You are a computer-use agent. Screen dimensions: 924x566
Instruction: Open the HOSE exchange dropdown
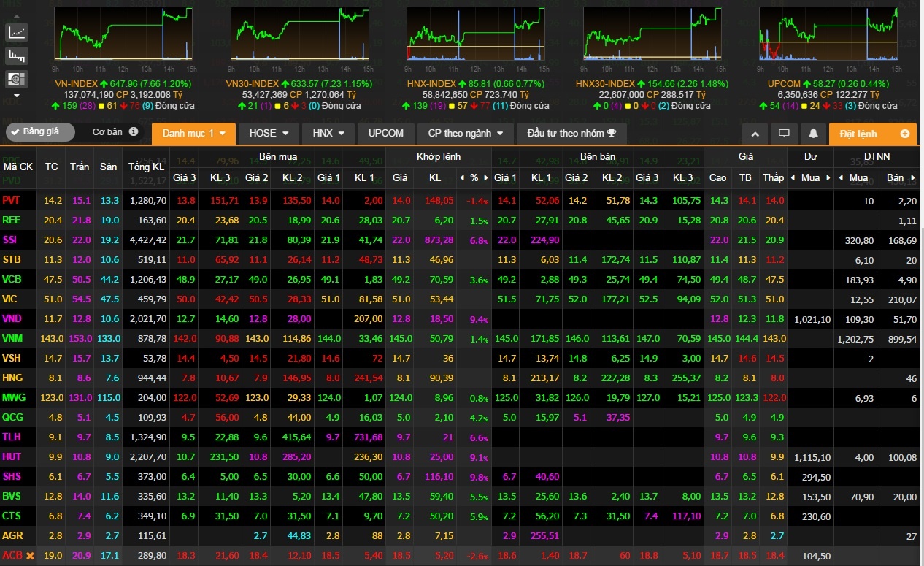coord(269,134)
